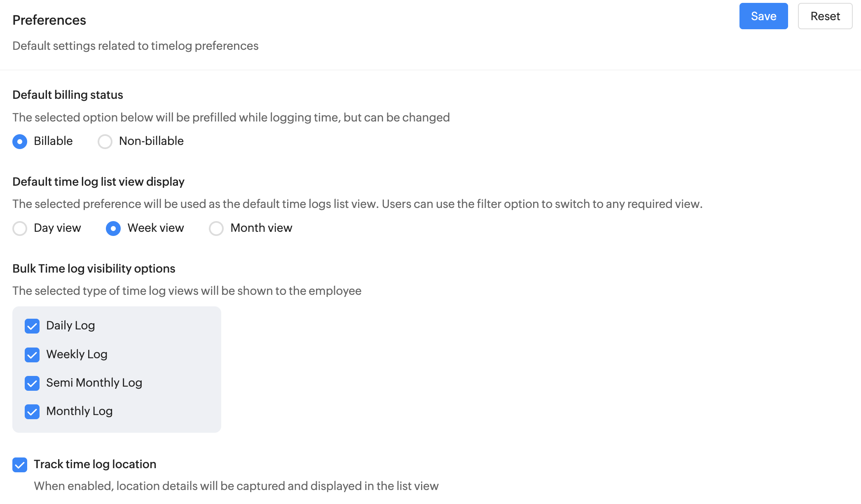Click the Non-billable label text
The width and height of the screenshot is (861, 504).
151,141
